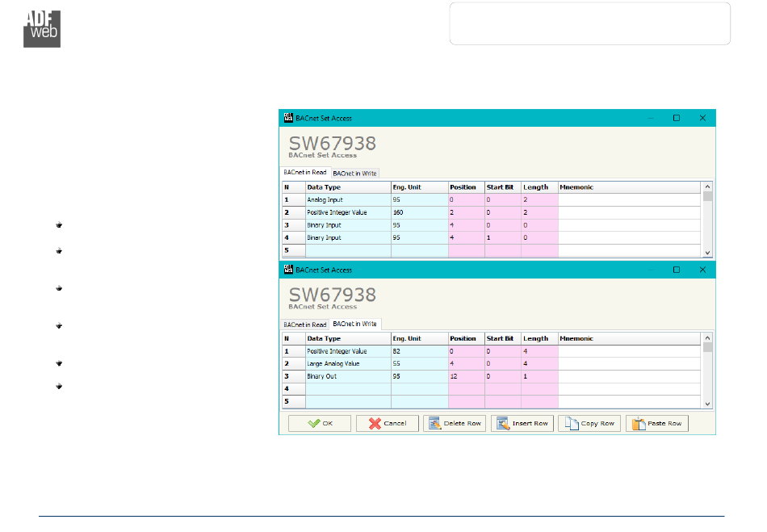Click the Copy Row button
The image size is (767, 532).
pyautogui.click(x=589, y=424)
